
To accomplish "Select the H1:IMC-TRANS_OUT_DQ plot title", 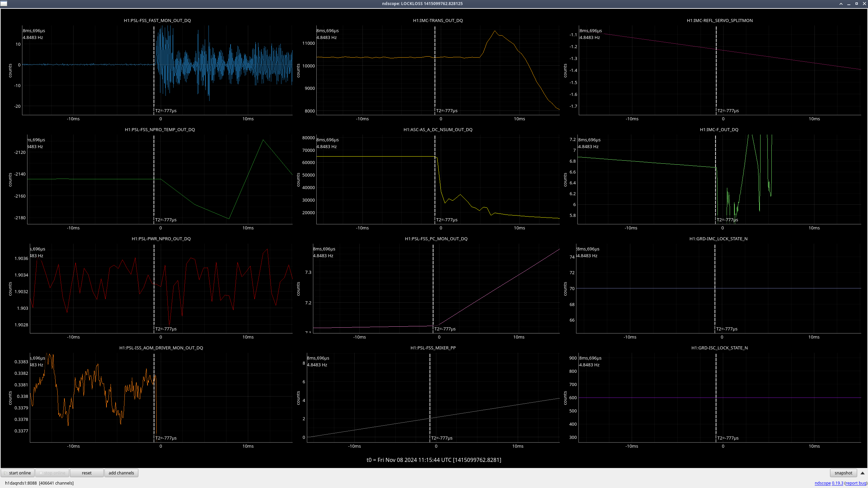I will [x=438, y=20].
